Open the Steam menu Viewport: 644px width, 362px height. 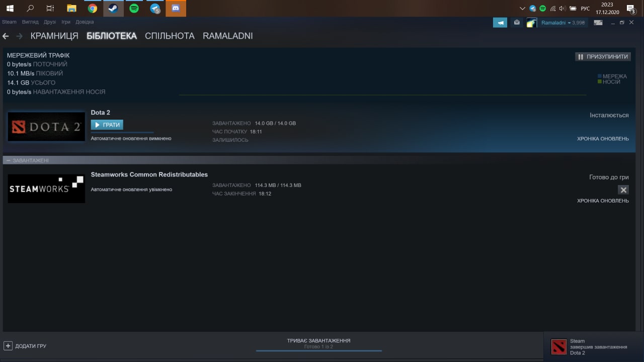9,22
